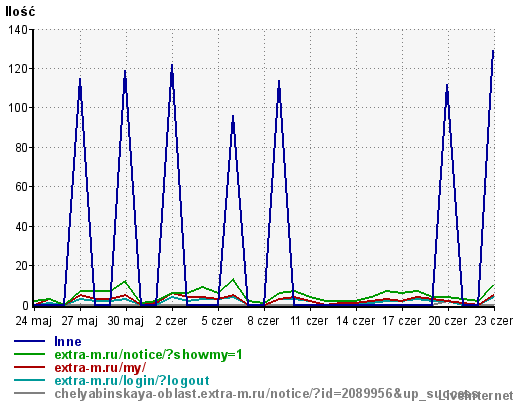Image resolution: width=520 pixels, height=405 pixels.
Task: Click the Ilość axis title
Action: 20,11
